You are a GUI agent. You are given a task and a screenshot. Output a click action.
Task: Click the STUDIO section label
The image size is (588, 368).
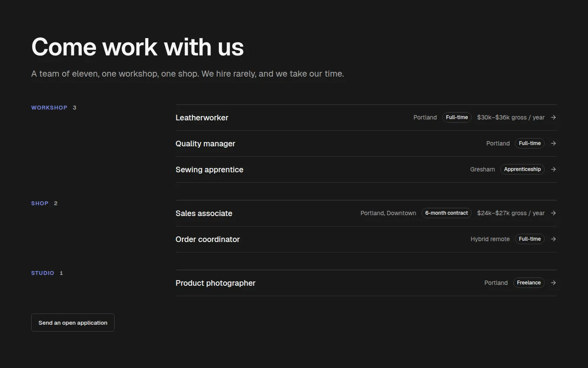coord(43,273)
